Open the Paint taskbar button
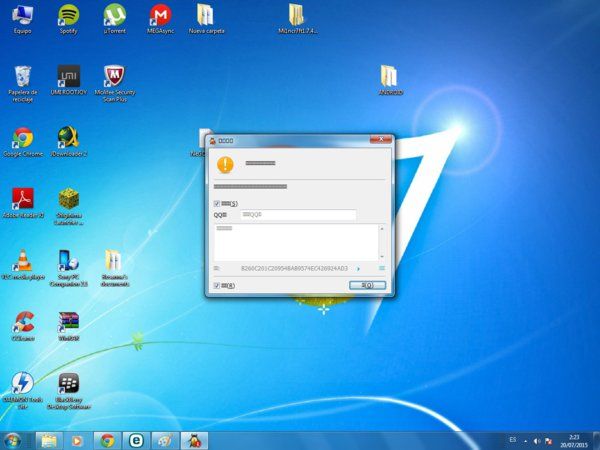The image size is (600, 450). pyautogui.click(x=165, y=441)
